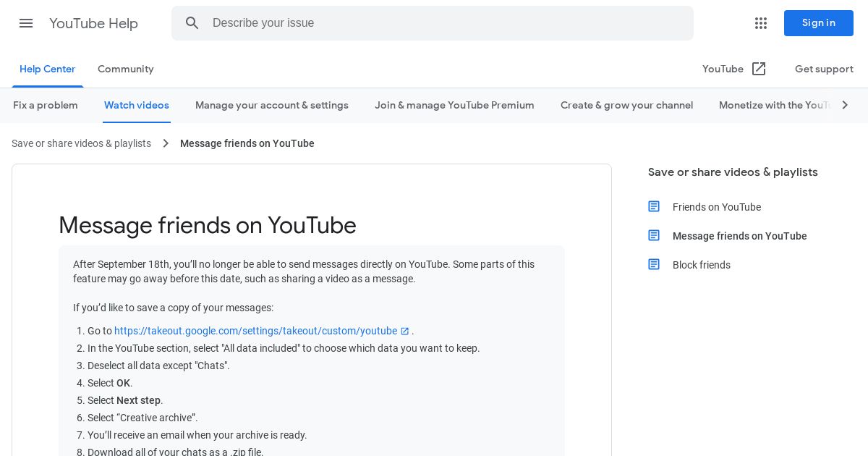Open Manage your account & settings tab

[272, 106]
